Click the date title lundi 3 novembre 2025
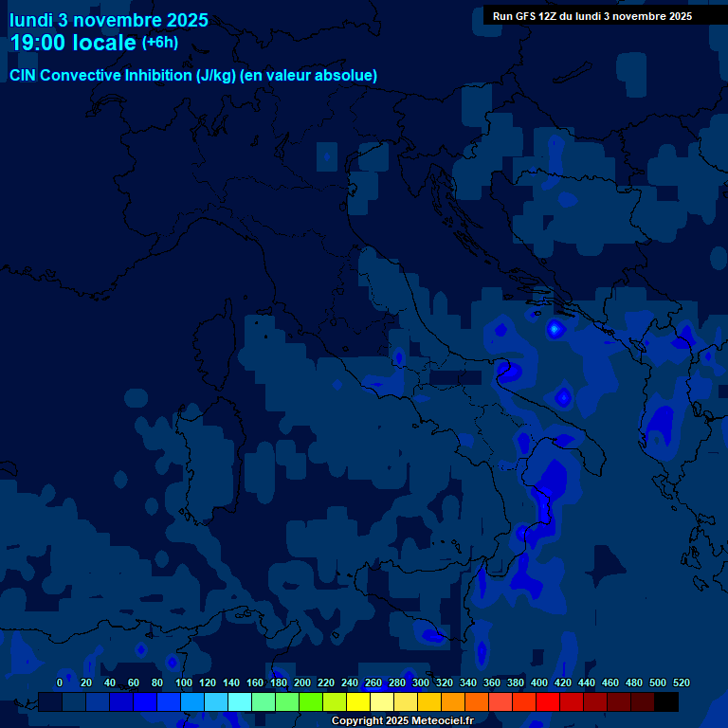The width and height of the screenshot is (728, 728). (x=109, y=20)
